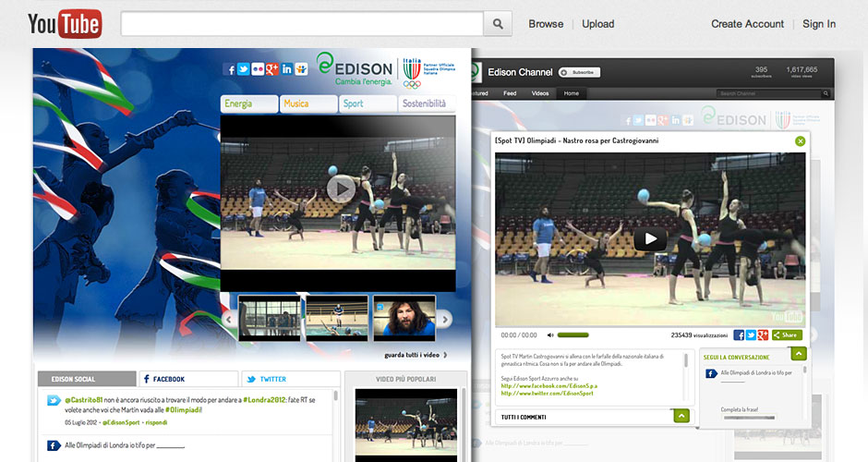Share popup video on Twitter
This screenshot has width=868, height=462.
click(751, 335)
